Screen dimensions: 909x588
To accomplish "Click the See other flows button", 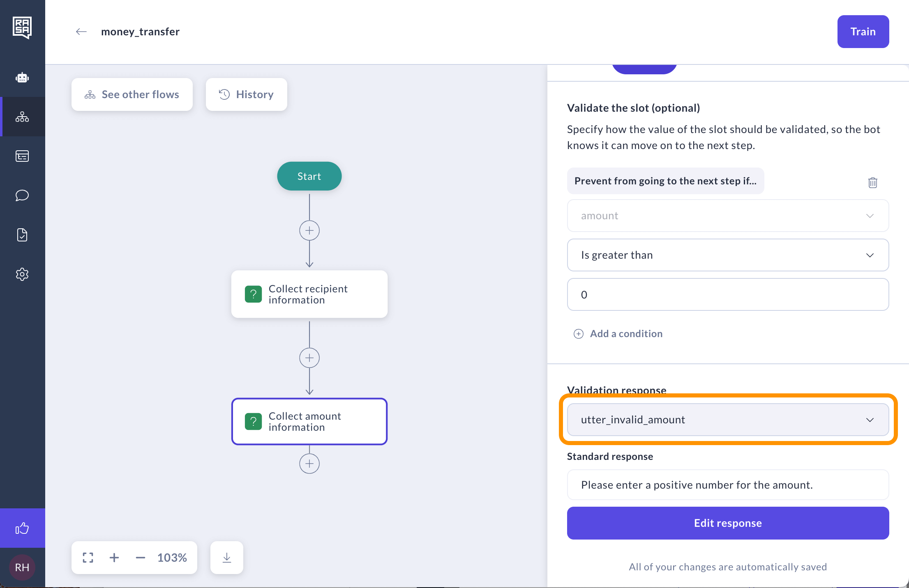I will 132,94.
